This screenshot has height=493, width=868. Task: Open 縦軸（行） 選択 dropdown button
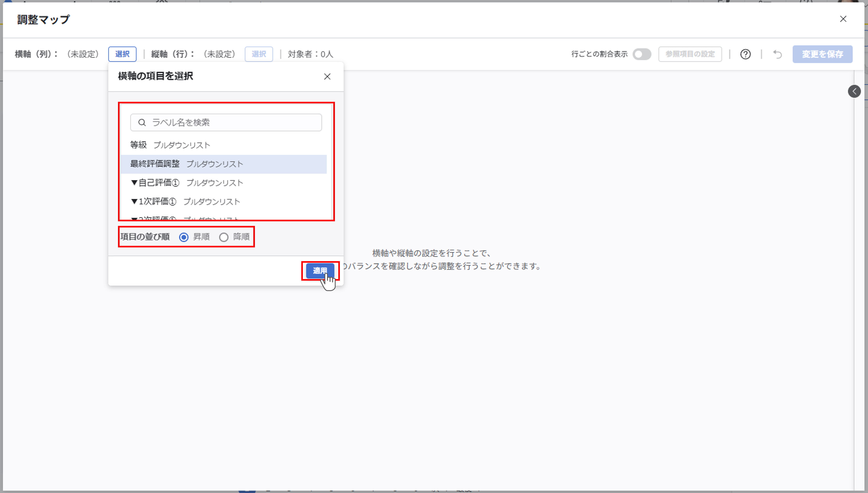click(259, 54)
